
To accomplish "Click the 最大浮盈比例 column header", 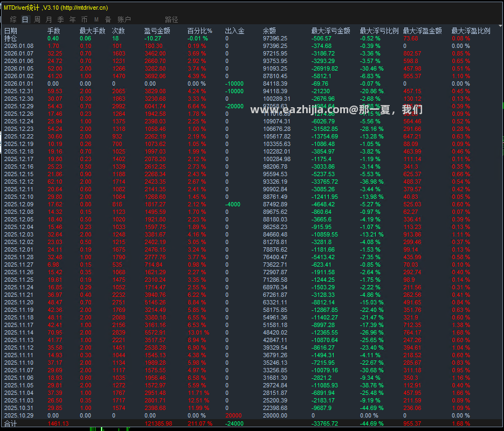I will pos(471,31).
